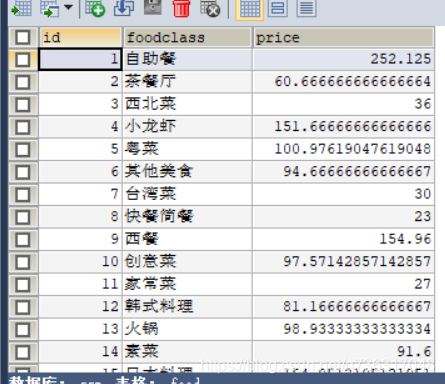Select the foodclass cell 西北菜

(187, 104)
